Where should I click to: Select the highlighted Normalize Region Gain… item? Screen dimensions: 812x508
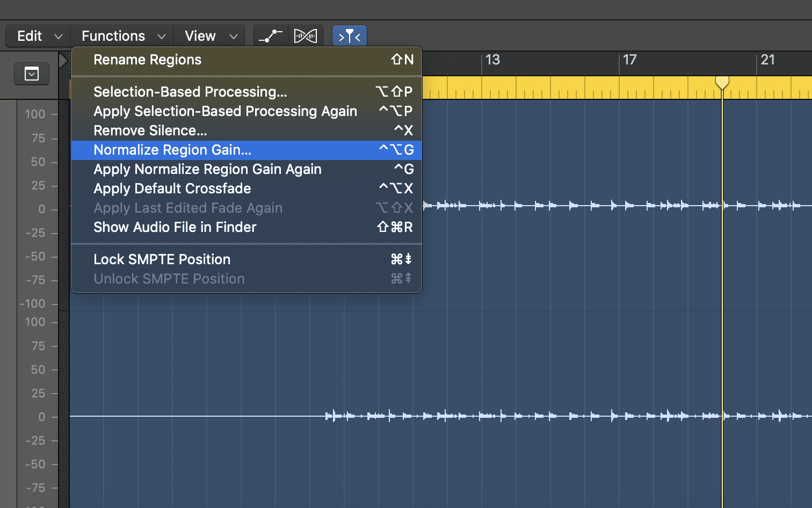coord(172,150)
